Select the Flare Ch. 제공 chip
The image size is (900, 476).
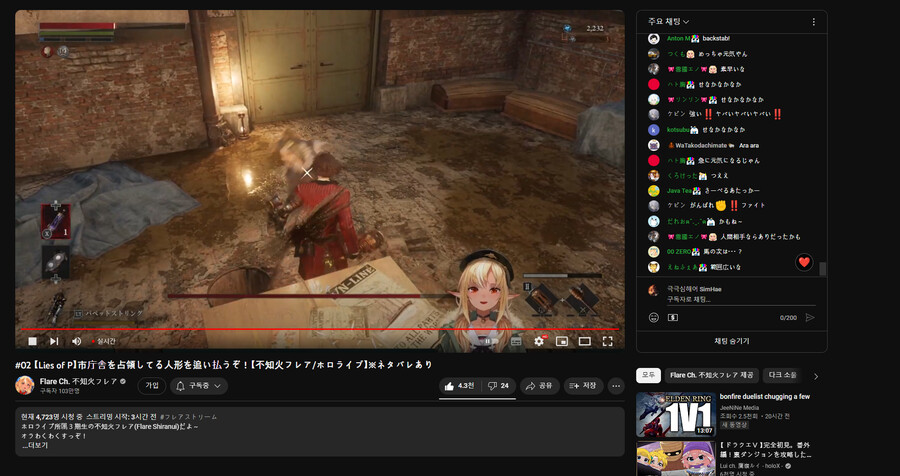712,375
